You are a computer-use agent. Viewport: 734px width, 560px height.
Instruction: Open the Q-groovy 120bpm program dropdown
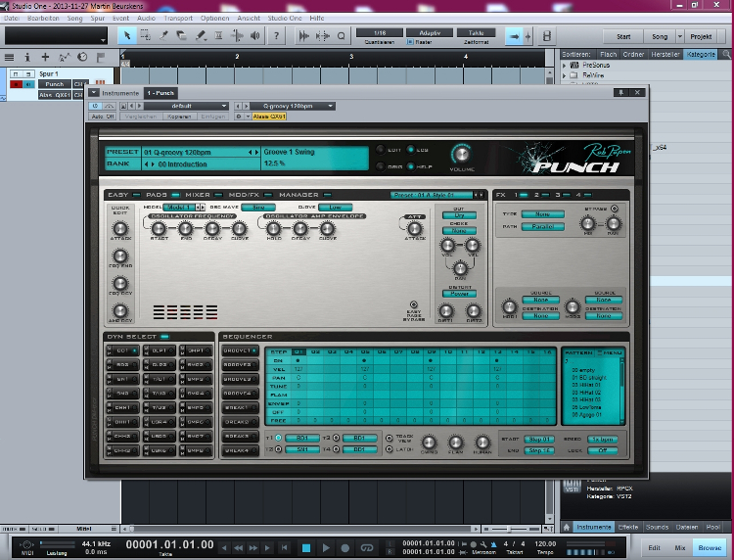(292, 106)
